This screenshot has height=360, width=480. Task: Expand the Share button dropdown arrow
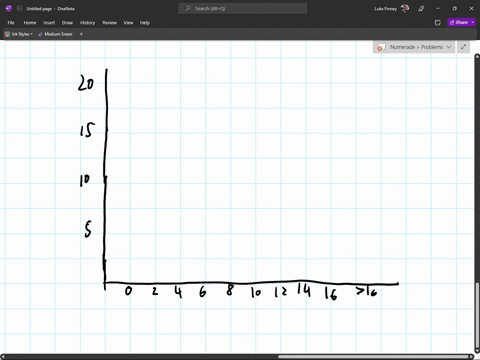tap(473, 22)
